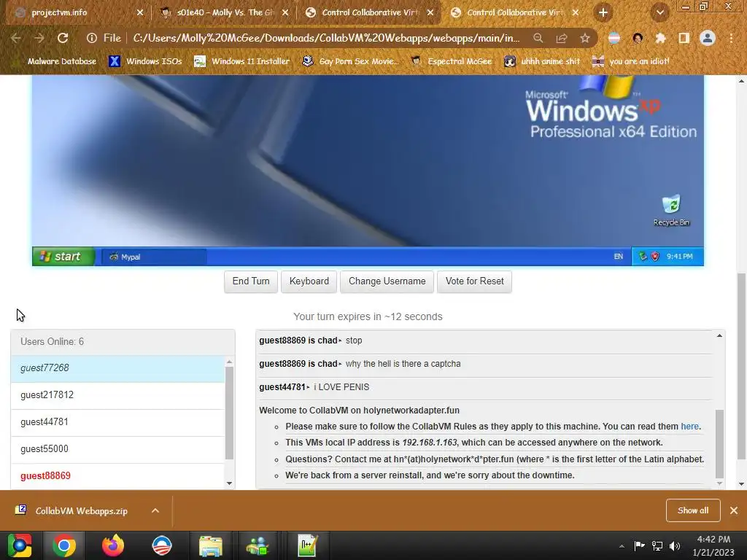Select red user guest88869 in list
The height and width of the screenshot is (560, 747).
[117, 475]
